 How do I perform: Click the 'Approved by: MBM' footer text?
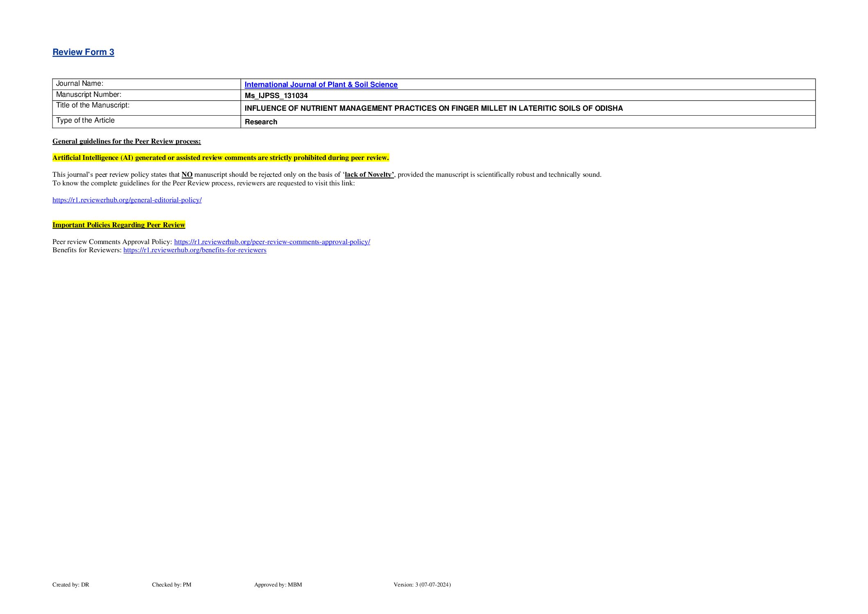tap(278, 585)
